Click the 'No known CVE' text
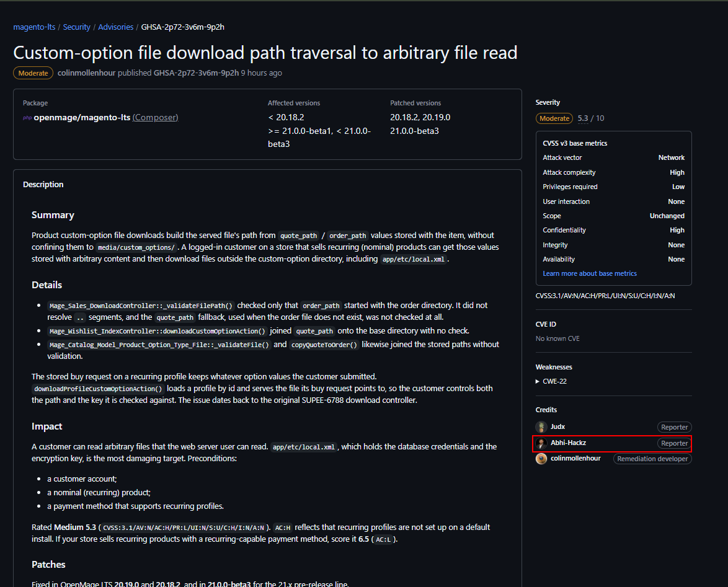The width and height of the screenshot is (728, 587). pyautogui.click(x=557, y=338)
